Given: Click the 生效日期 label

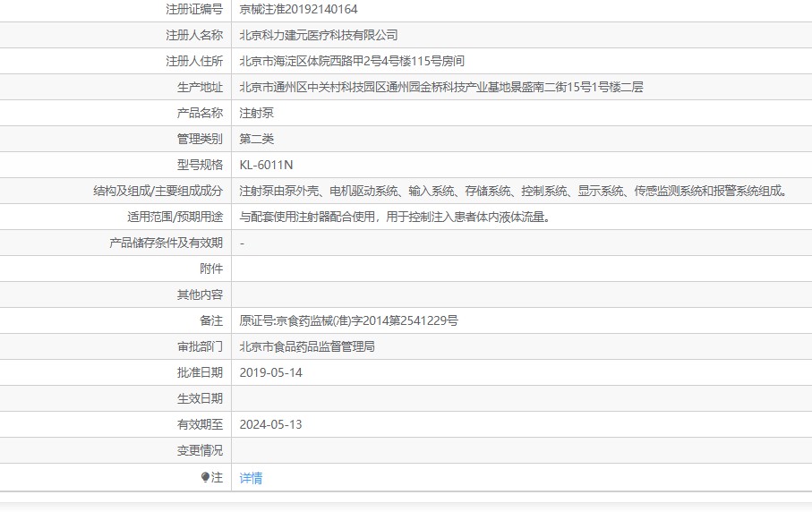Looking at the screenshot, I should [200, 398].
